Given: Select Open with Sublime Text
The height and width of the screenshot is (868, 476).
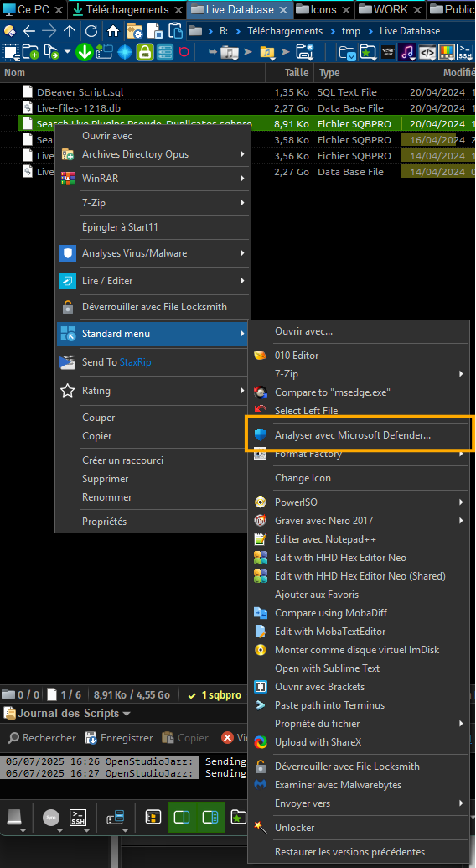Looking at the screenshot, I should tap(360, 668).
